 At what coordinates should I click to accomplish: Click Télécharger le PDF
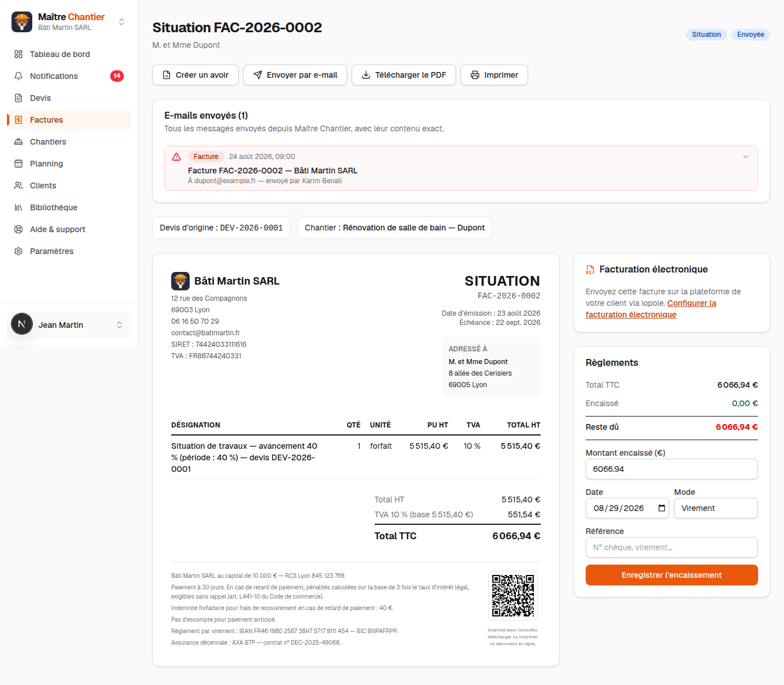click(x=404, y=75)
